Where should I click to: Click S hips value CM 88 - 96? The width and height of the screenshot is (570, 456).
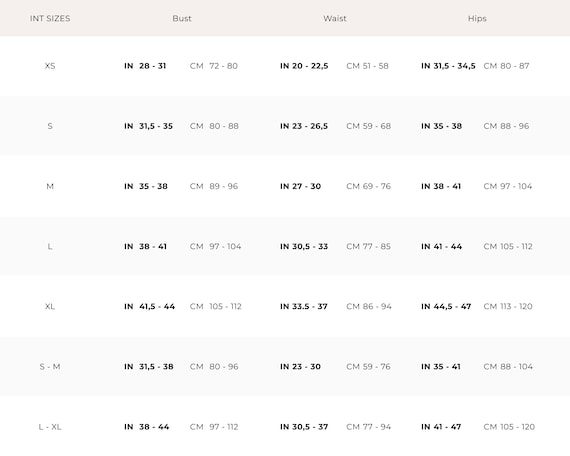point(506,126)
